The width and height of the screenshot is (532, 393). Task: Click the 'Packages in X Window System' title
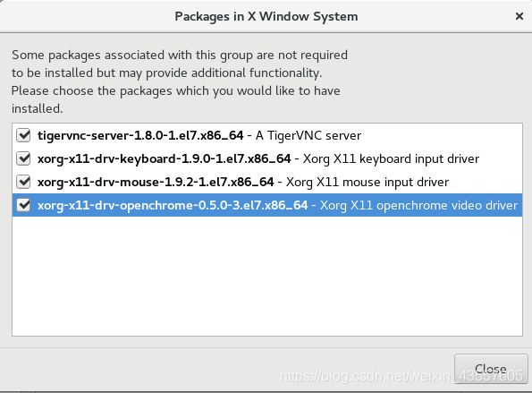[x=266, y=16]
